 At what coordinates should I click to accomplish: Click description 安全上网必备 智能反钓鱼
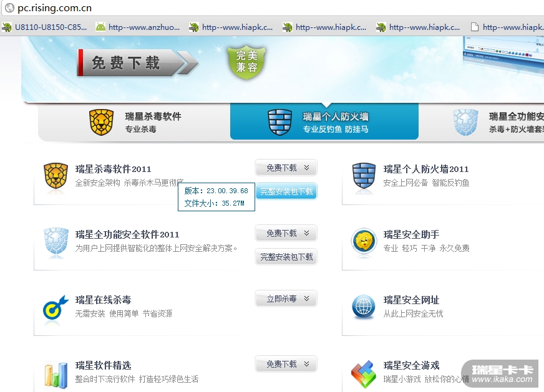coord(426,183)
